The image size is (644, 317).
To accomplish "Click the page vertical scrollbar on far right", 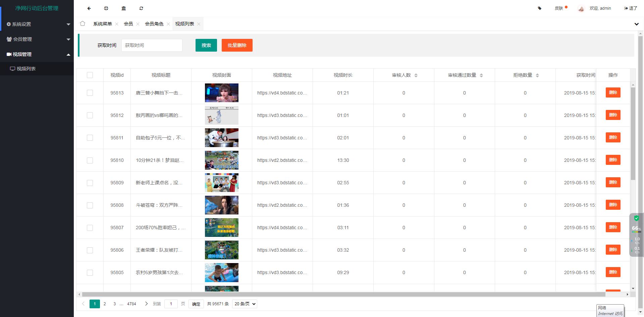I will point(640,172).
